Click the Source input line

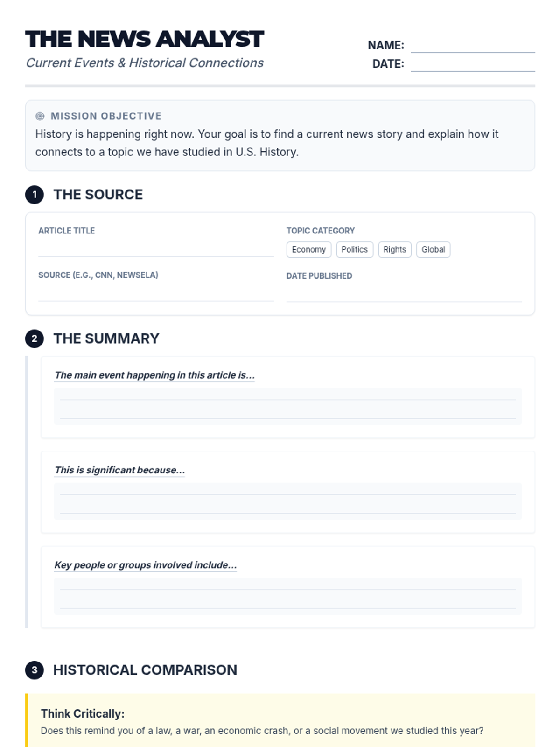pos(156,294)
